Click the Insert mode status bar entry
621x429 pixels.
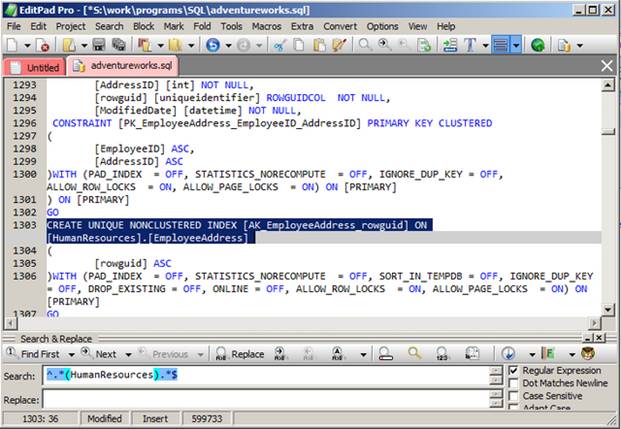tap(155, 419)
